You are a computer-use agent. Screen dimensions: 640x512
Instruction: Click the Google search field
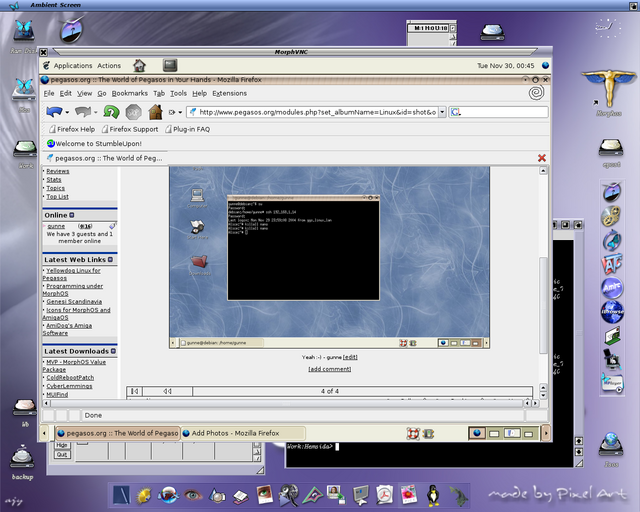coord(498,112)
